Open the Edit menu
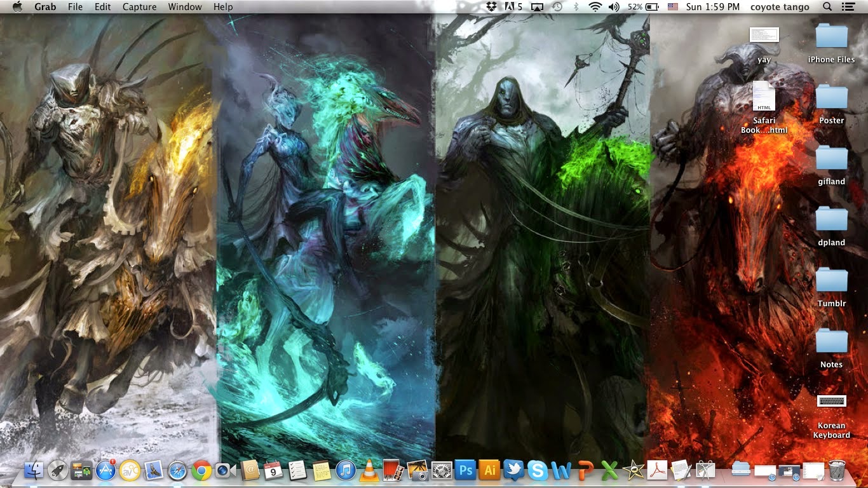Screen dimensions: 868x488 point(103,7)
